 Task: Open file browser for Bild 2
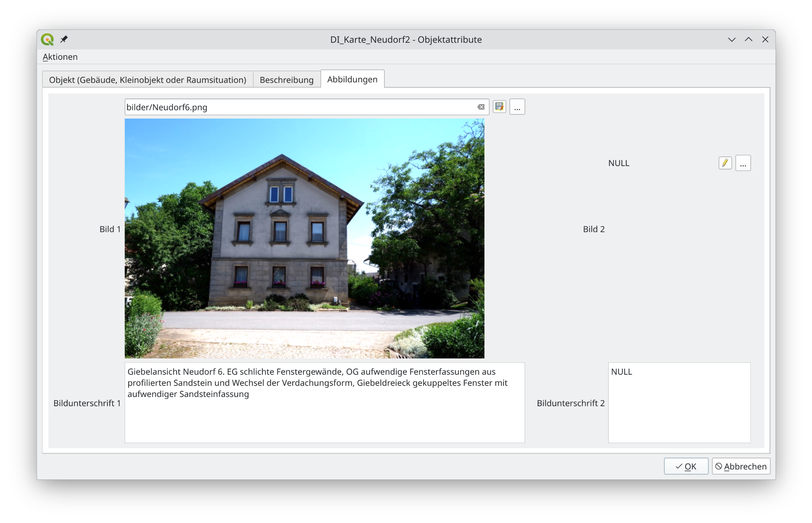click(743, 163)
